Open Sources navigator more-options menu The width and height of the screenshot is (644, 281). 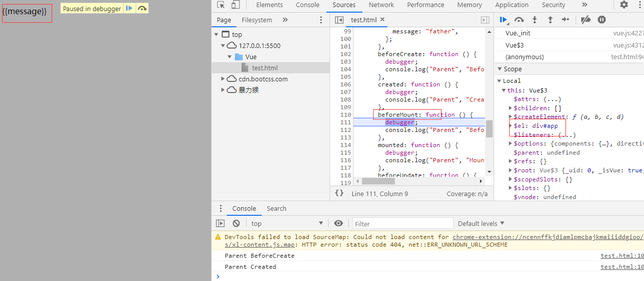coord(321,20)
